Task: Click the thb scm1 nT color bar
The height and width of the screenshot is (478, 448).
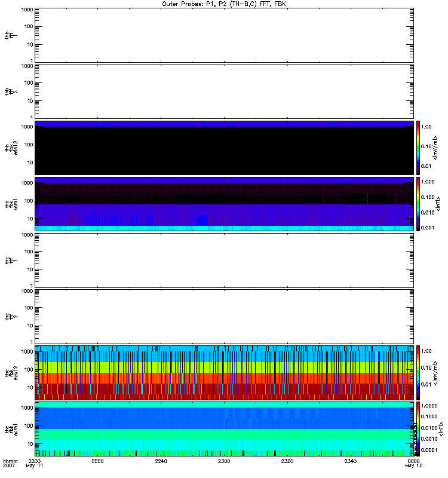Action: [418, 204]
